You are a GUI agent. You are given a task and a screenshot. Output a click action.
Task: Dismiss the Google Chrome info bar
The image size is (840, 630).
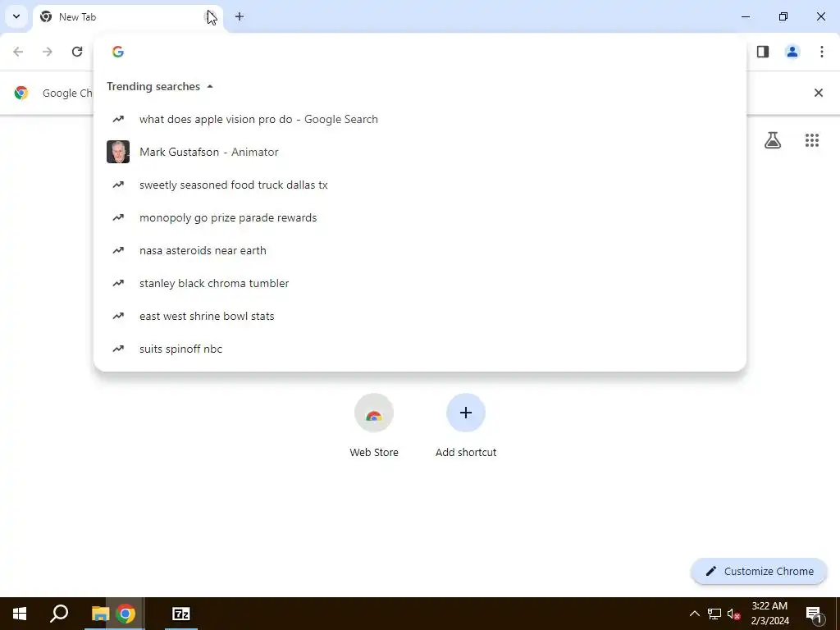(x=819, y=93)
